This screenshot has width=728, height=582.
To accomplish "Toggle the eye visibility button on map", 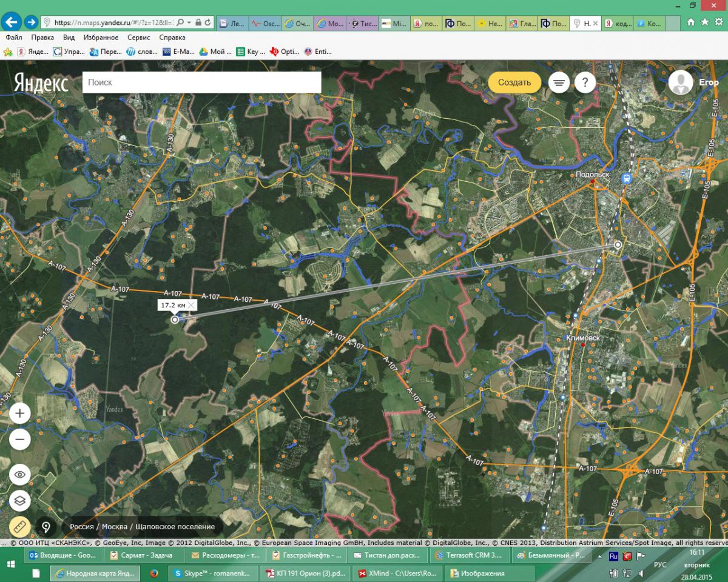I will (x=20, y=474).
